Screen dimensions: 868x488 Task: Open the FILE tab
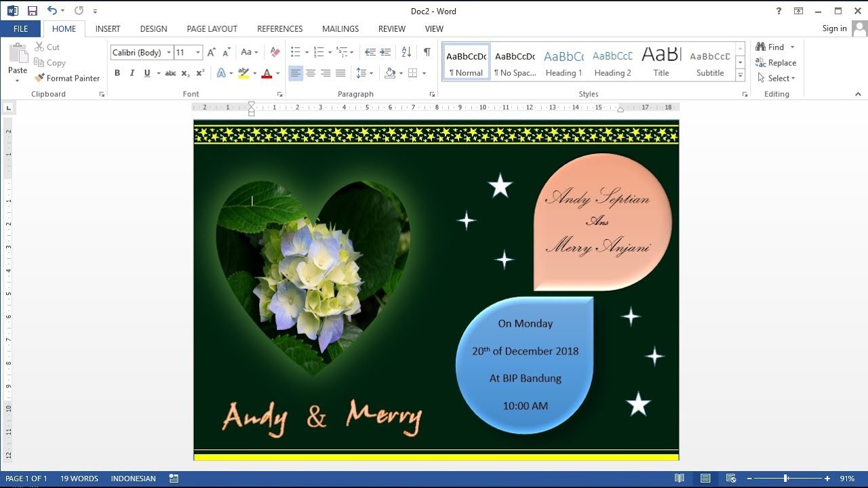point(20,28)
